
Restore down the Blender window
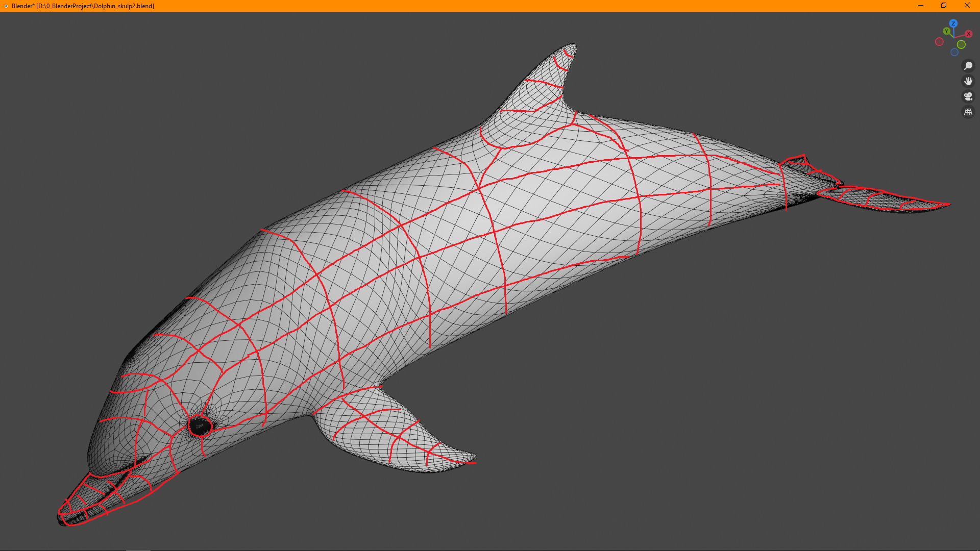pyautogui.click(x=944, y=6)
